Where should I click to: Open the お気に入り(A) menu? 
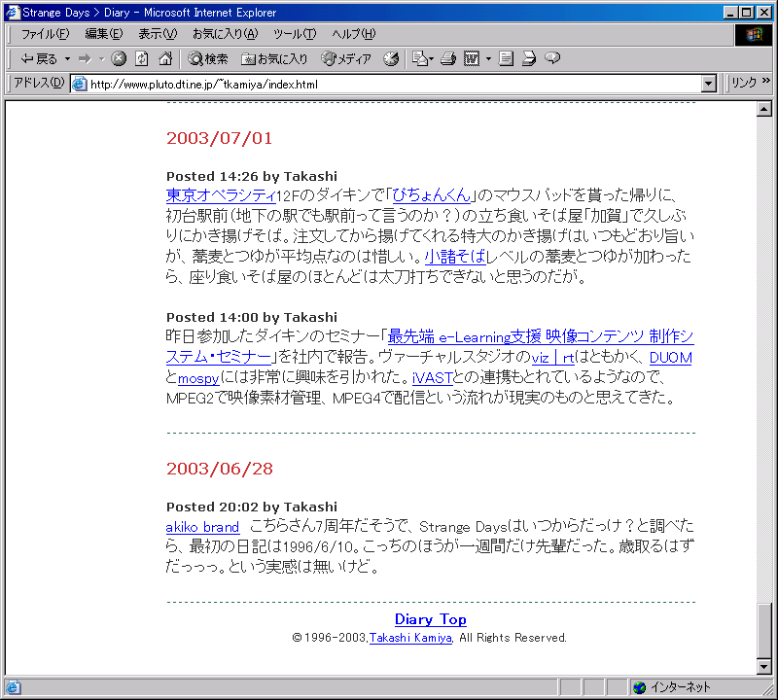[x=226, y=34]
